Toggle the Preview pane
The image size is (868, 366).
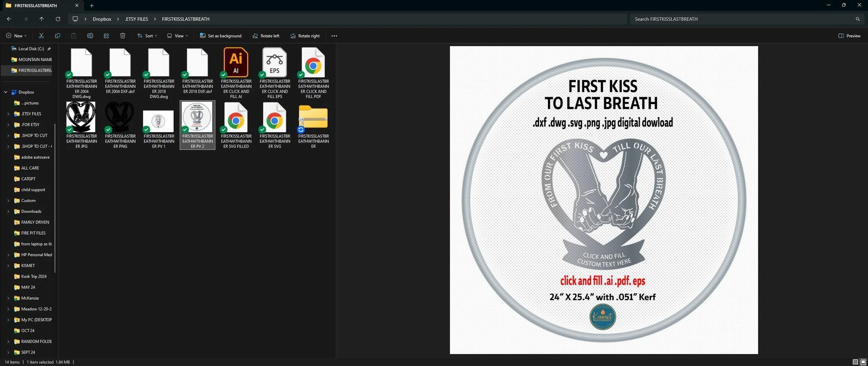tap(849, 36)
